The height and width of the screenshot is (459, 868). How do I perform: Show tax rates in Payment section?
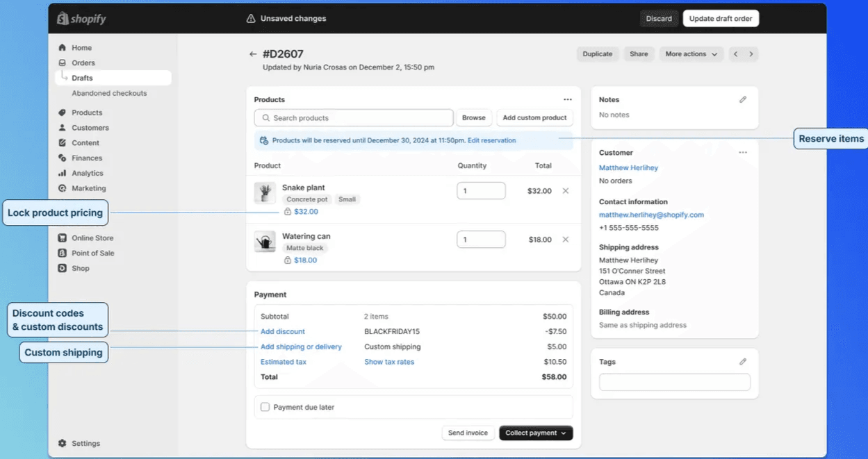tap(389, 362)
